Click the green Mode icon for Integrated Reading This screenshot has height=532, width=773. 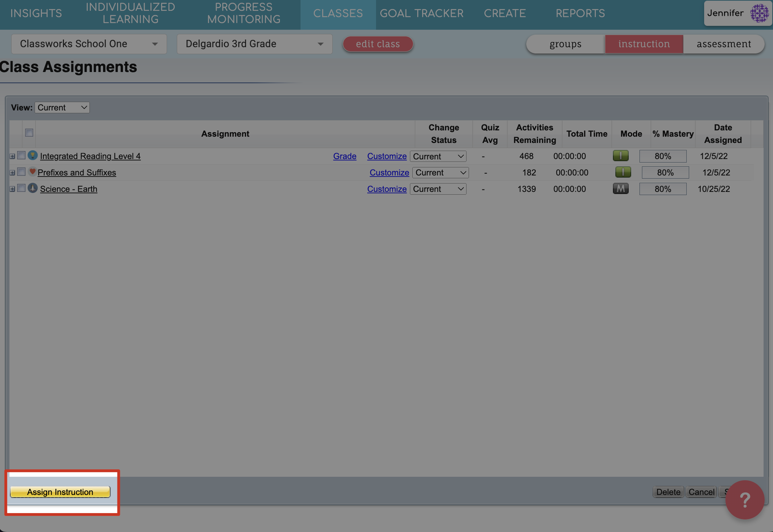click(x=621, y=156)
